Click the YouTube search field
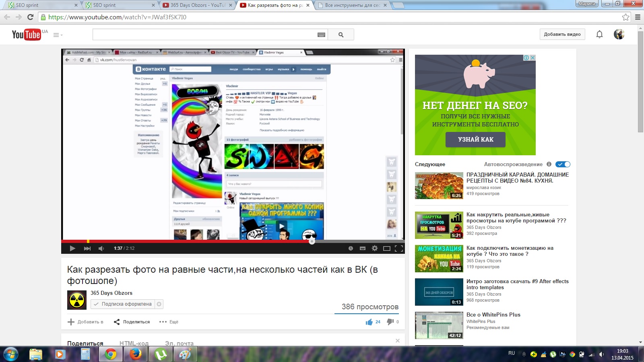Viewport: 644px width, 362px height. (x=204, y=35)
